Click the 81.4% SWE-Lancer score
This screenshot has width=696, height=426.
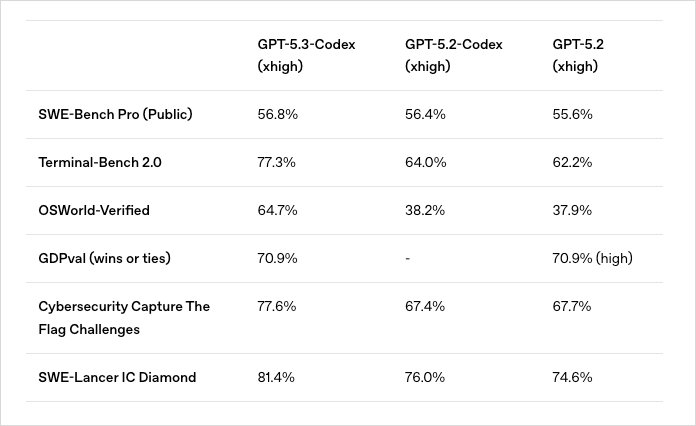tap(276, 377)
